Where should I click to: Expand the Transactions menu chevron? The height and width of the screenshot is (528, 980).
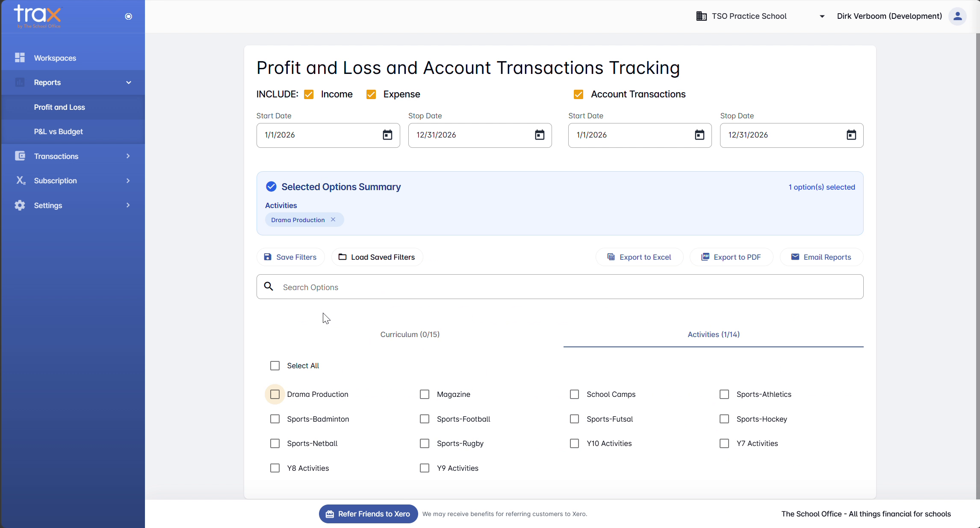(x=128, y=156)
